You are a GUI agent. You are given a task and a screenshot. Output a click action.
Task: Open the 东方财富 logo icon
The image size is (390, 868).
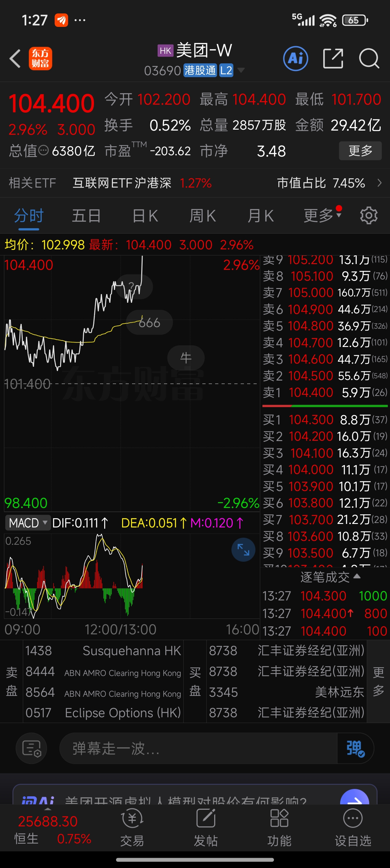[x=40, y=58]
